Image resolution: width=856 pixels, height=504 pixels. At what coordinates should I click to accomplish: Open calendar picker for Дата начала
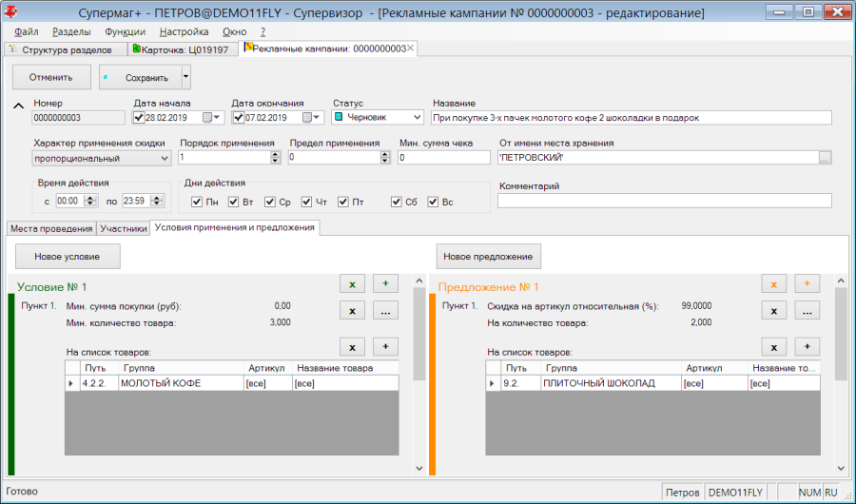point(211,117)
